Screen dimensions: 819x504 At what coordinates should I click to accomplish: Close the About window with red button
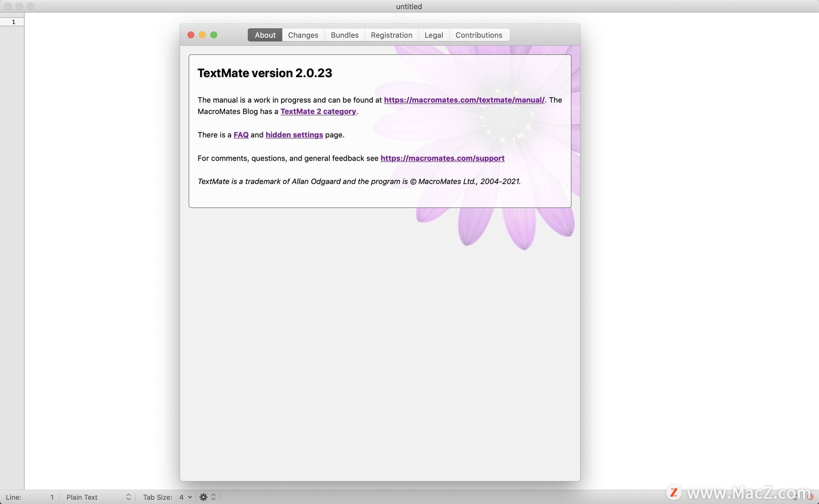click(191, 35)
